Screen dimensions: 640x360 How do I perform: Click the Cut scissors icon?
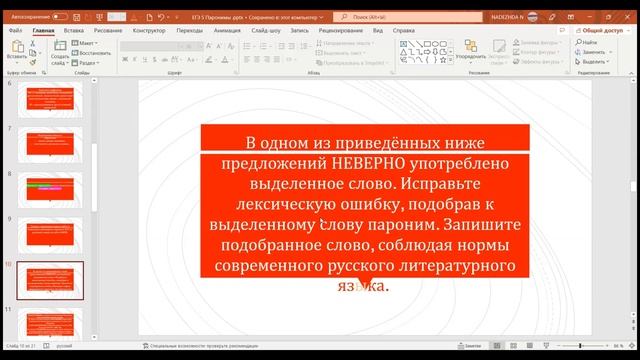[33, 43]
